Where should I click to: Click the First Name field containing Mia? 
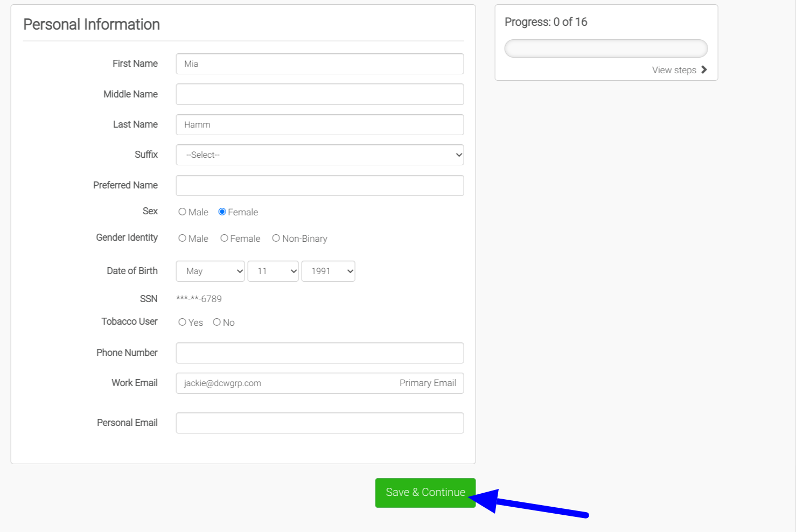click(319, 64)
